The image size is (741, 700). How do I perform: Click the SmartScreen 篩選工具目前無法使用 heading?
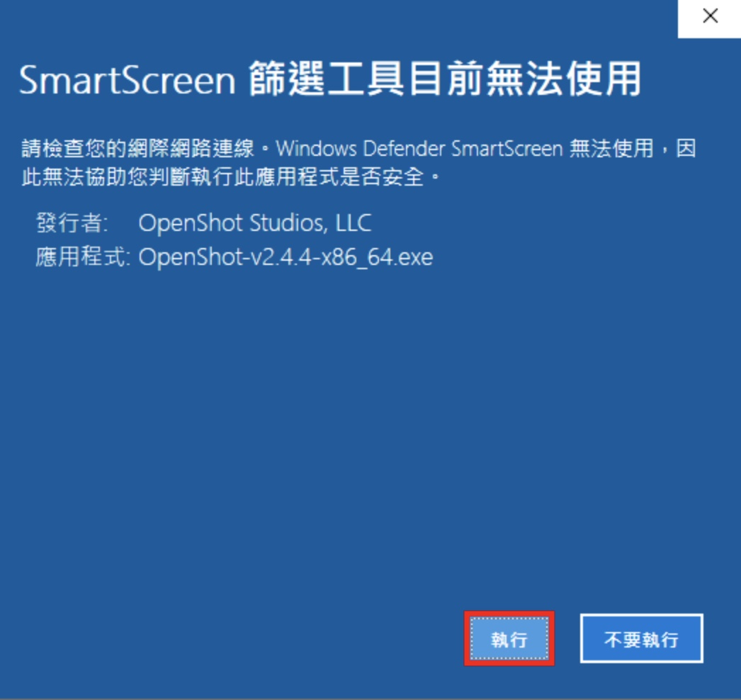(330, 79)
